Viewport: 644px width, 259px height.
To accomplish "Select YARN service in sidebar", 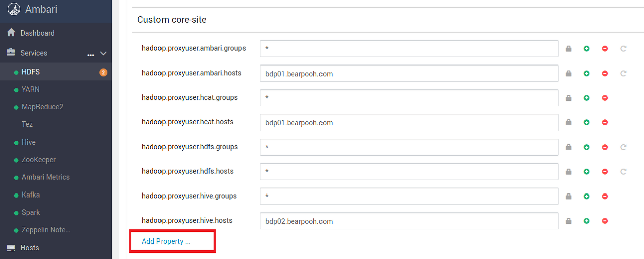I will 31,89.
